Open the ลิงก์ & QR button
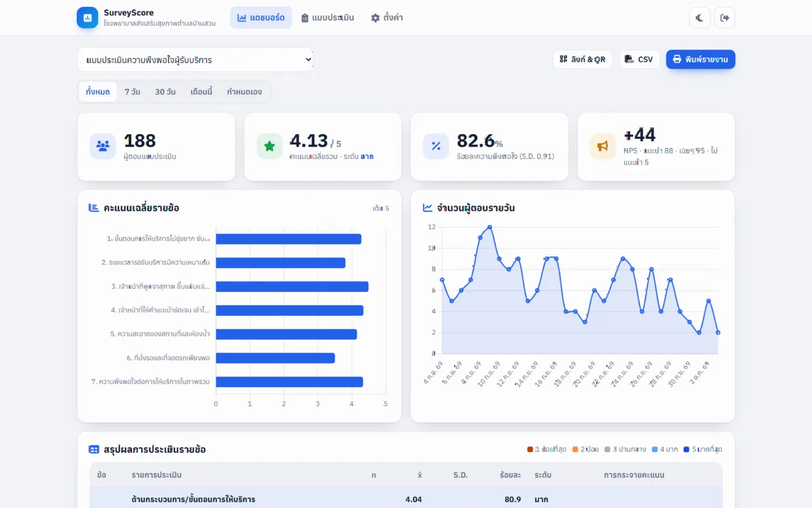The image size is (812, 508). click(582, 59)
